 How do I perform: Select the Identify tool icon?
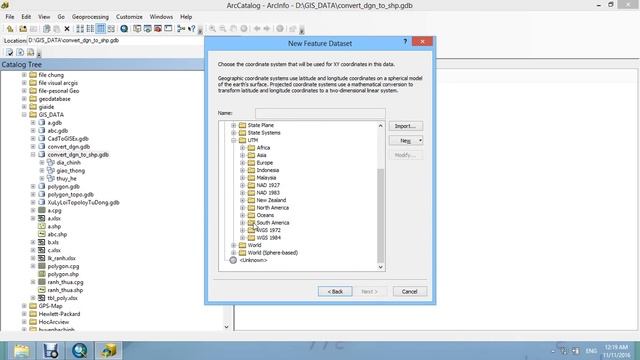pyautogui.click(x=280, y=29)
